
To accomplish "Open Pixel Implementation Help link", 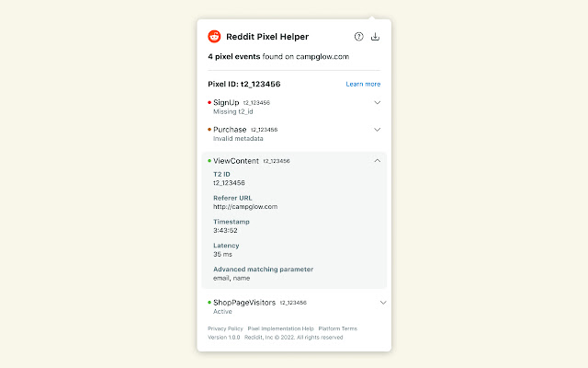I will 280,328.
